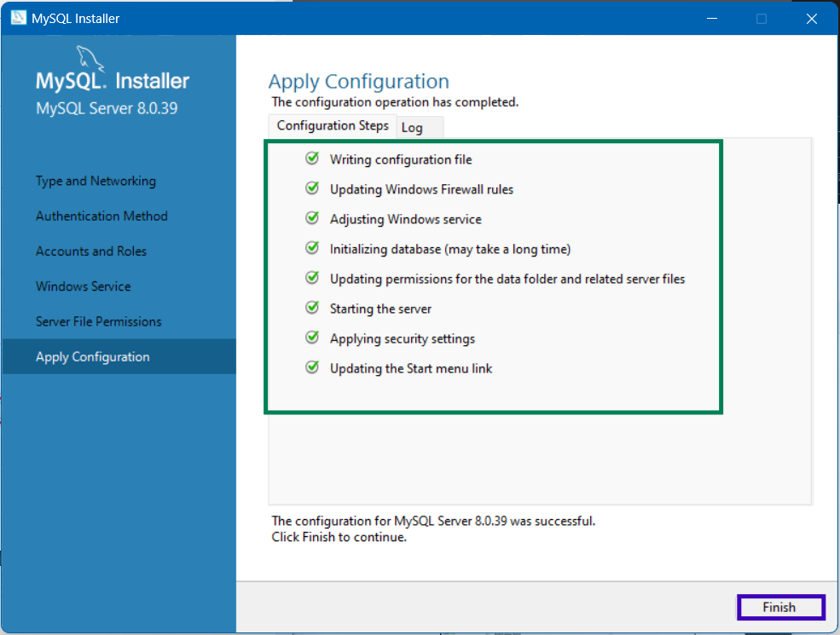Click checkmark beside Updating the Start menu link
This screenshot has width=840, height=635.
click(312, 367)
